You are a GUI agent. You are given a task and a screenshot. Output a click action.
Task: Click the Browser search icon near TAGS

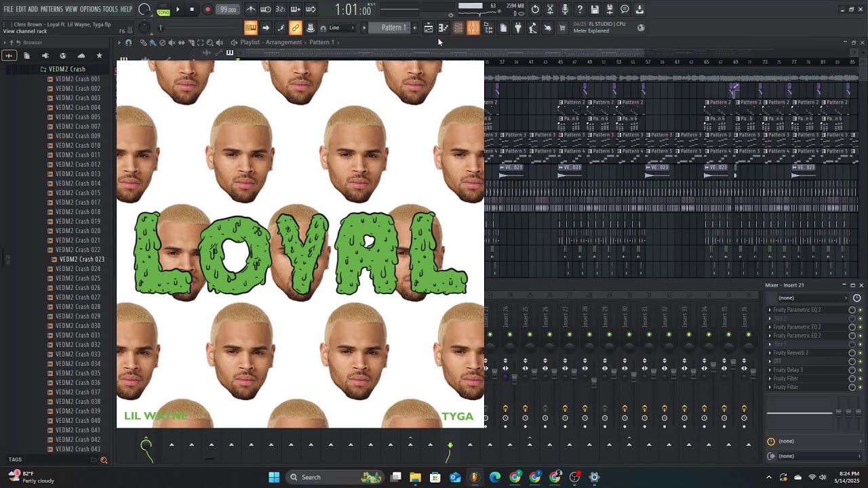[x=104, y=460]
